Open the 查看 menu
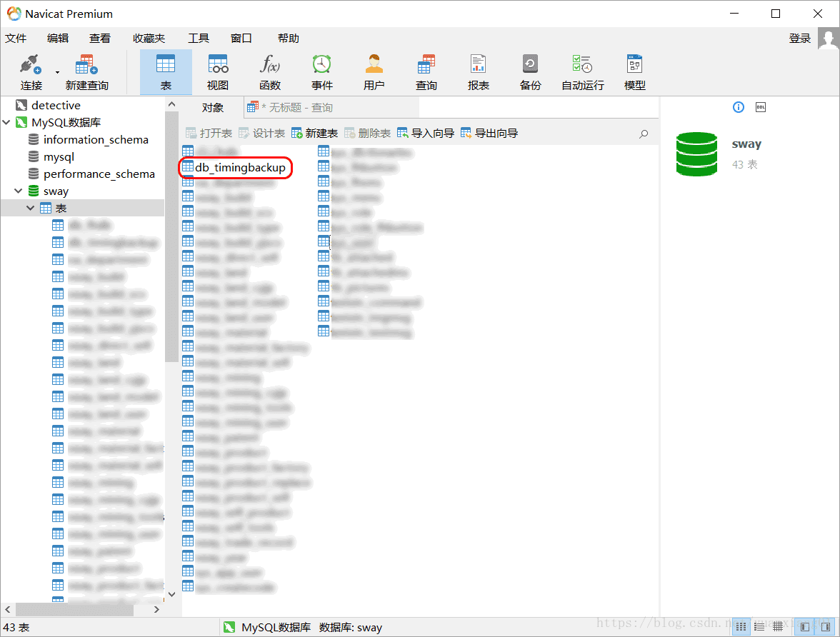 point(100,39)
